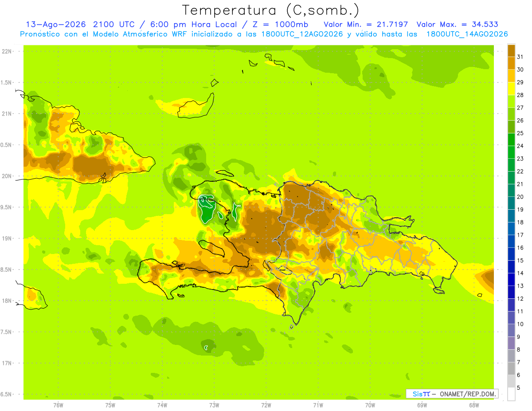This screenshot has height=411, width=532.
Task: Click the '76W' longitude label
Action: click(58, 405)
